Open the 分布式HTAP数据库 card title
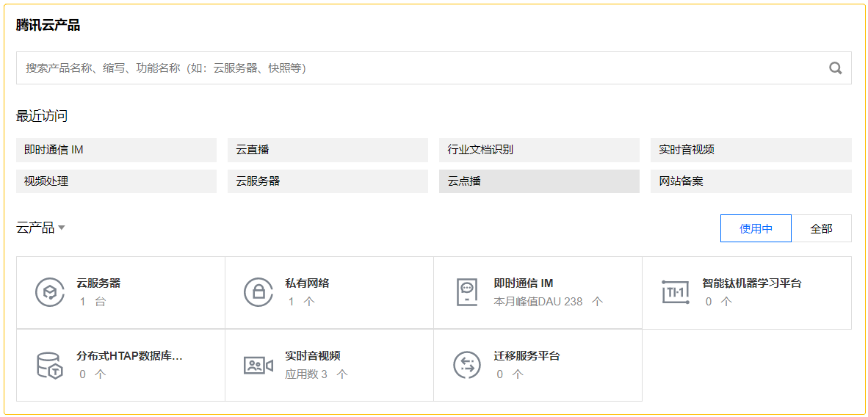868x417 pixels. (129, 356)
